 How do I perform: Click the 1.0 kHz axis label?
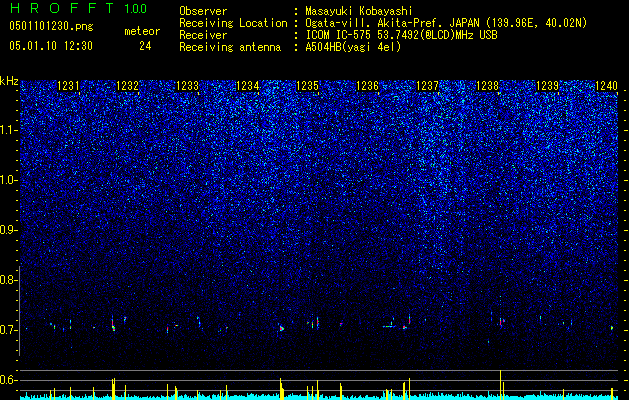point(9,180)
